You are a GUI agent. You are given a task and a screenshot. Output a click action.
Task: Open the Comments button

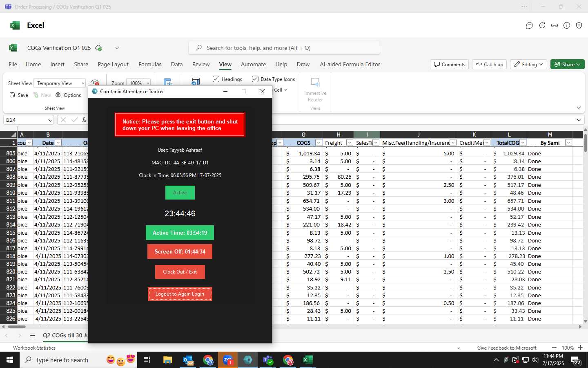(449, 64)
